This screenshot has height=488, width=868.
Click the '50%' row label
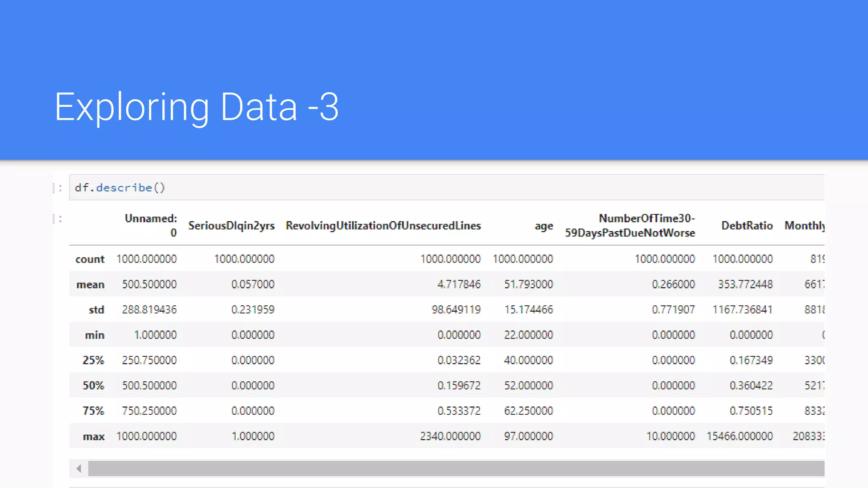coord(93,385)
